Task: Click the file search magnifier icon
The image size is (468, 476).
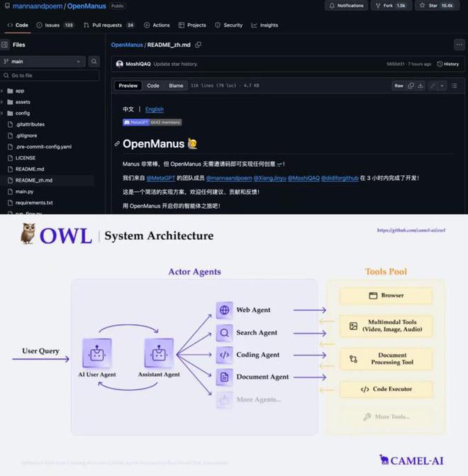Action: [x=94, y=62]
